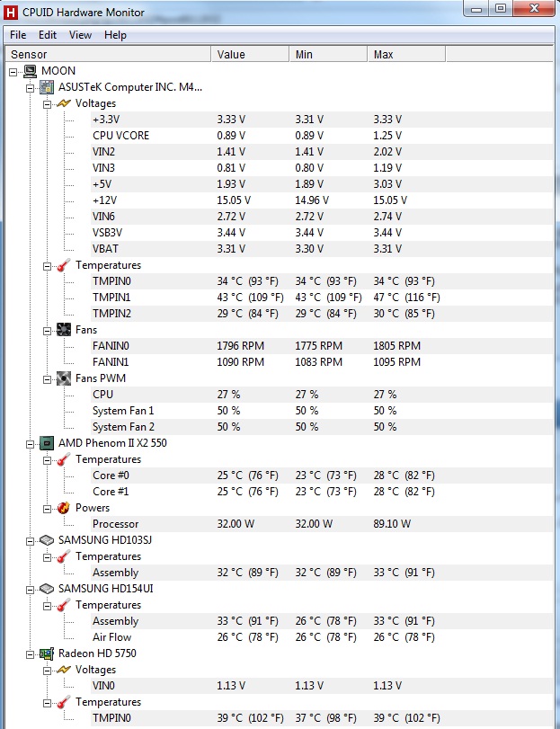The image size is (560, 729).
Task: Select the Core #0 temperature row
Action: 322,476
